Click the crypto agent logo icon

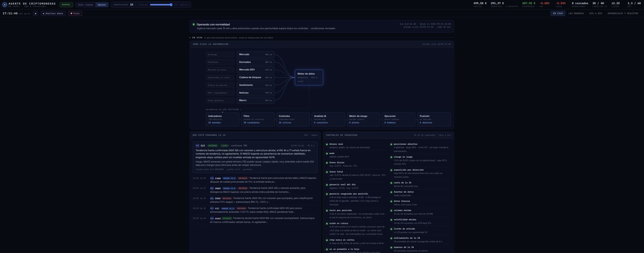tap(5, 5)
